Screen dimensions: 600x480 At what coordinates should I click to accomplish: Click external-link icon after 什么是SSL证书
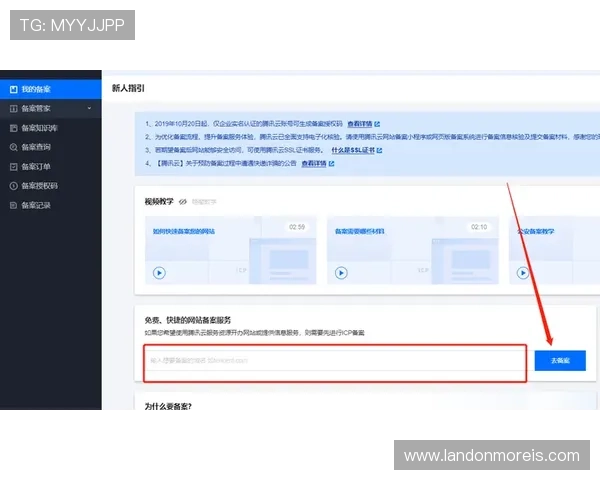(380, 150)
